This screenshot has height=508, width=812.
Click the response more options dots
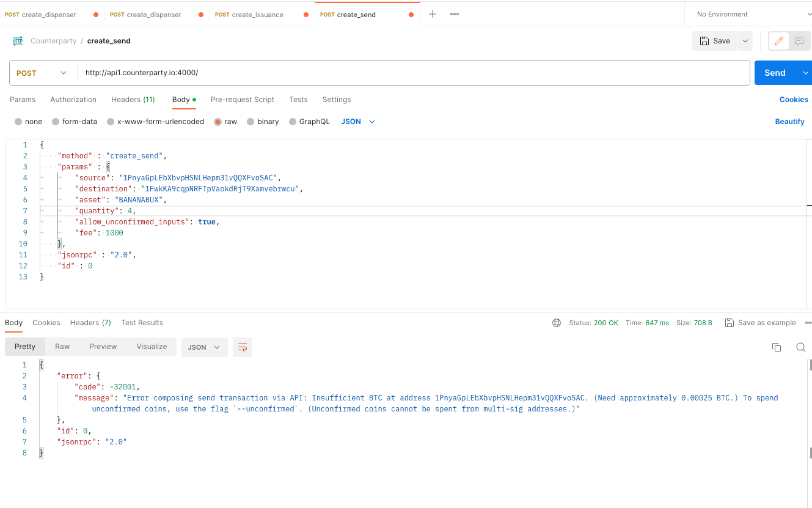point(808,323)
